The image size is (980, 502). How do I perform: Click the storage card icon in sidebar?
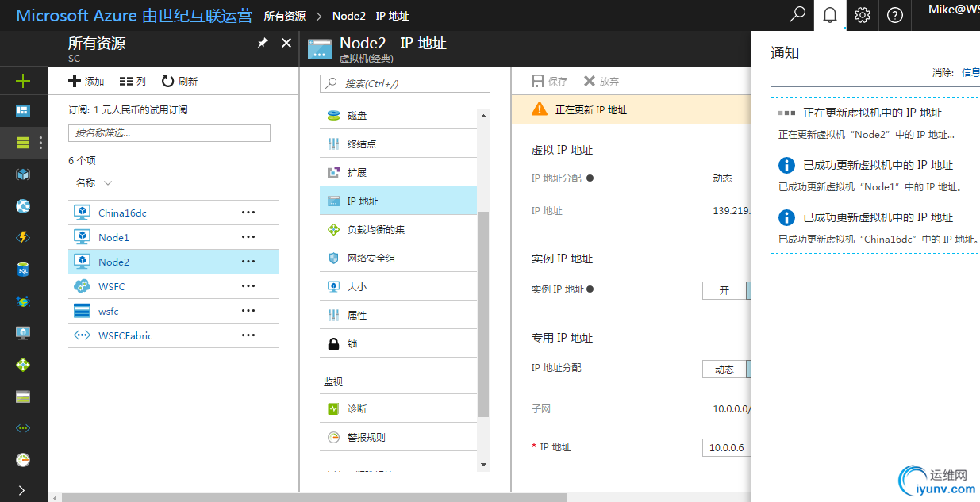[23, 397]
